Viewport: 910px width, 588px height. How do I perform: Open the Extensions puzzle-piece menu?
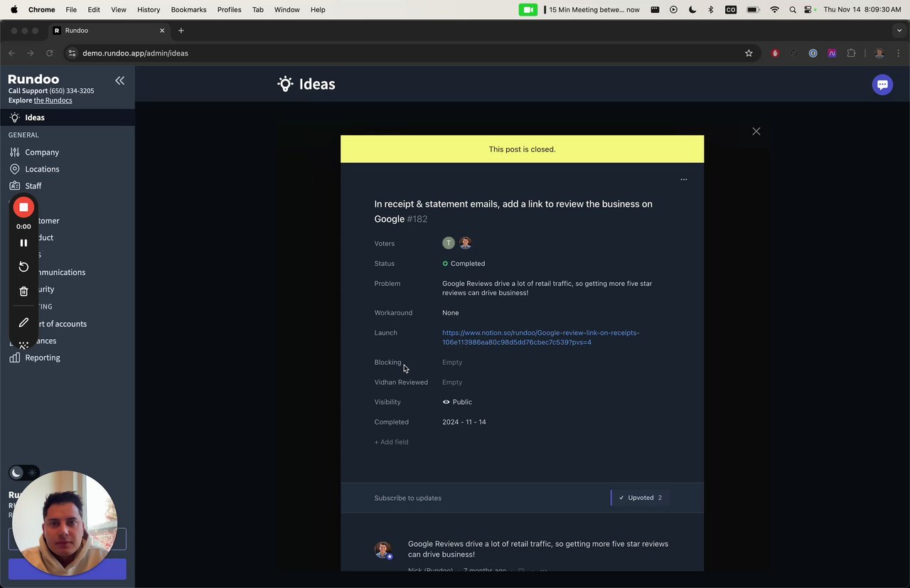(x=851, y=53)
